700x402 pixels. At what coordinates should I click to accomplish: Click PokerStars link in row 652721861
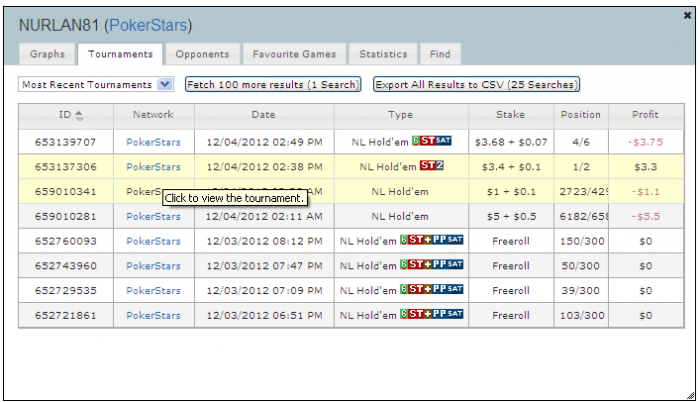[x=153, y=316]
